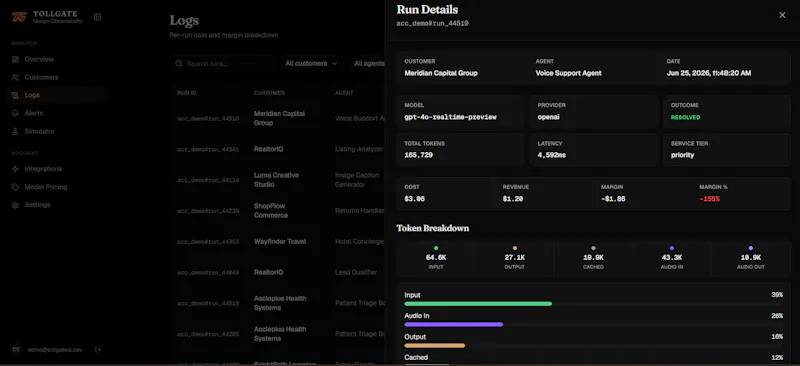Viewport: 800px width, 366px height.
Task: Click the purple Audio In token dot
Action: tap(672, 248)
